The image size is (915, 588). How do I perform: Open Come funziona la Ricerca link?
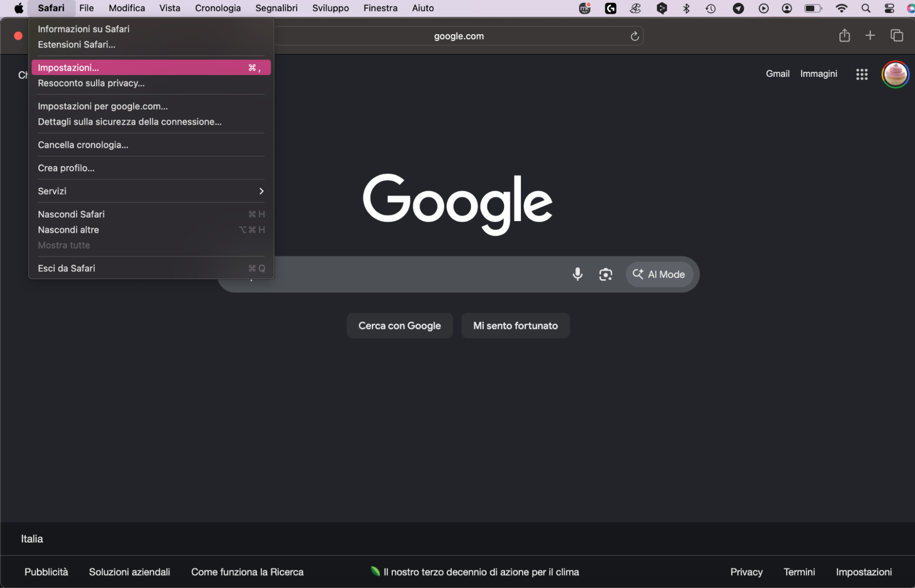click(247, 572)
